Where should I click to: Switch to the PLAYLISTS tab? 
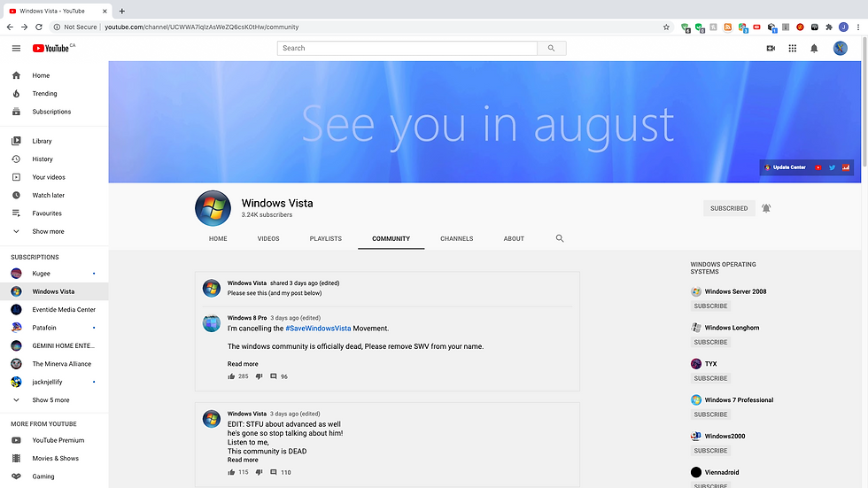coord(326,238)
